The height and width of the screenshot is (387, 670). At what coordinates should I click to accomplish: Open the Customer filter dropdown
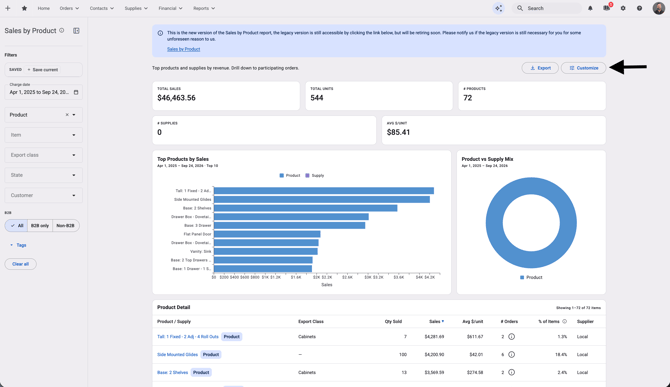click(43, 195)
